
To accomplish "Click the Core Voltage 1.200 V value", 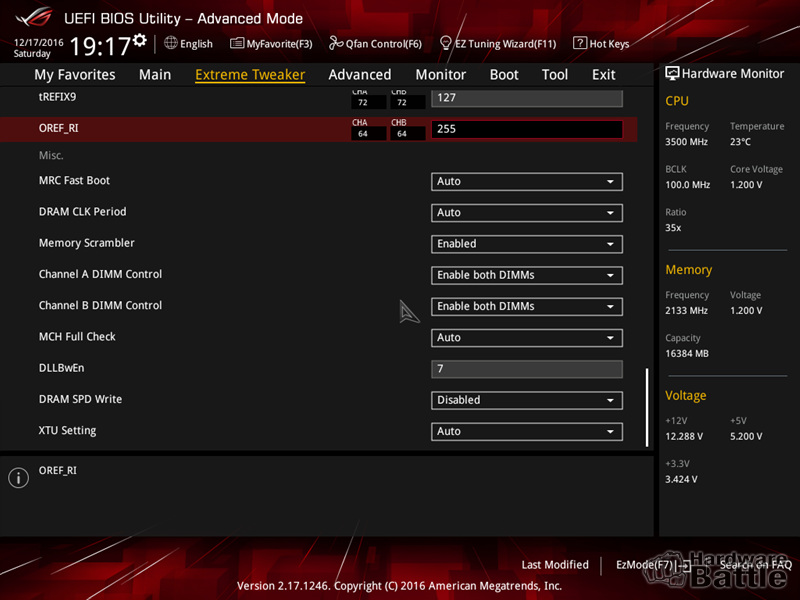I will [746, 185].
